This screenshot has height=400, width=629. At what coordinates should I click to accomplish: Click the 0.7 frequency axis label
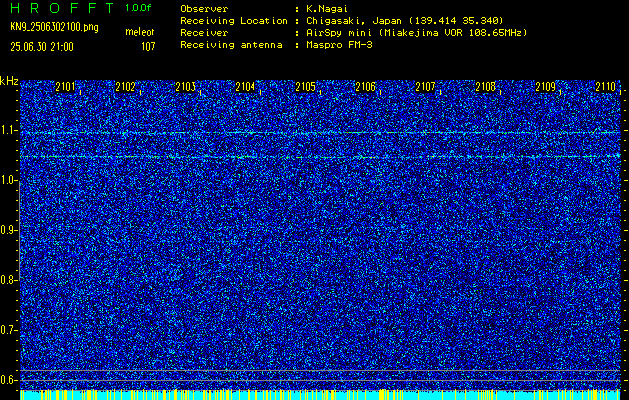tap(8, 330)
